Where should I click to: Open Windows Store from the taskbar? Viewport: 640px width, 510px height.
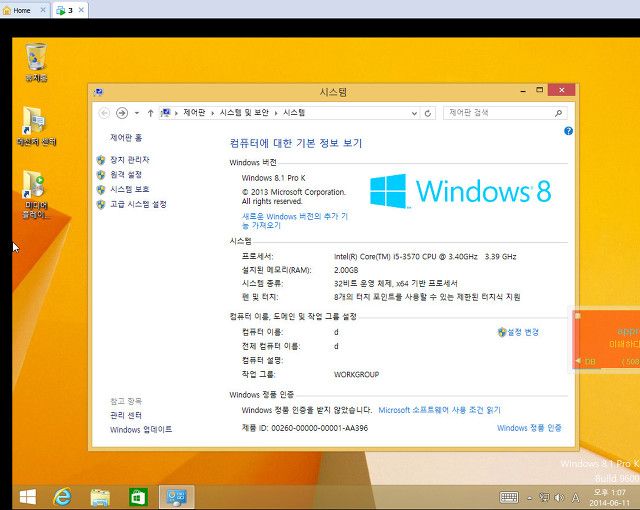pos(138,497)
